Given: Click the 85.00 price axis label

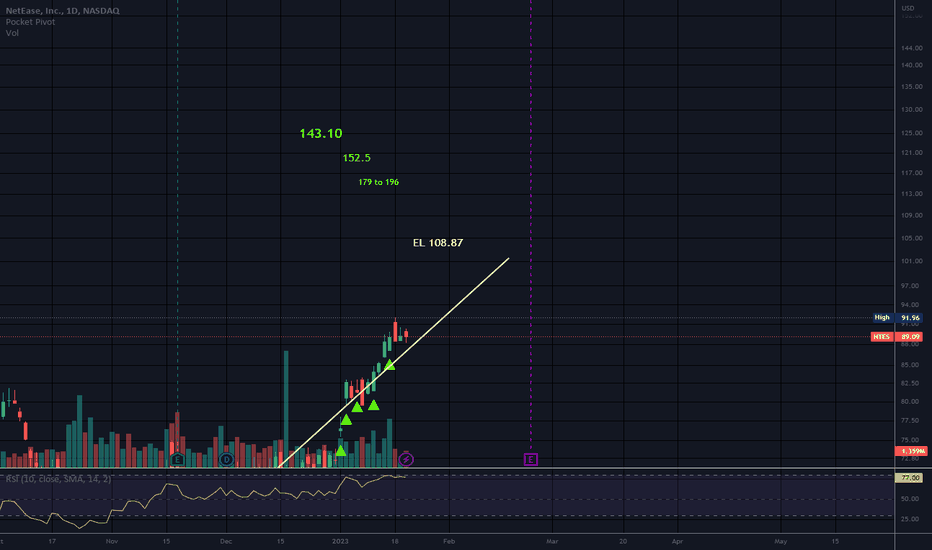Looking at the screenshot, I should 911,365.
